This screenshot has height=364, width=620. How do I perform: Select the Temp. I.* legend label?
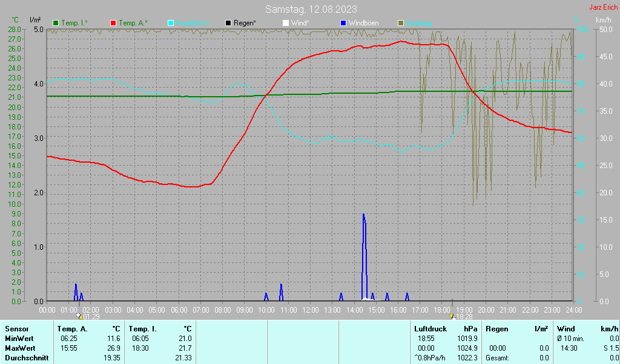coord(74,24)
